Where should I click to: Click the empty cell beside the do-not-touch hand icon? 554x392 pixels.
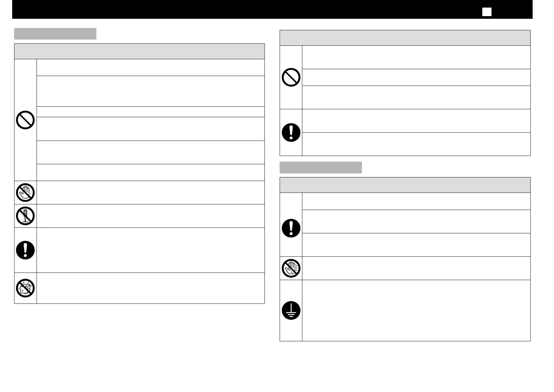pos(151,193)
